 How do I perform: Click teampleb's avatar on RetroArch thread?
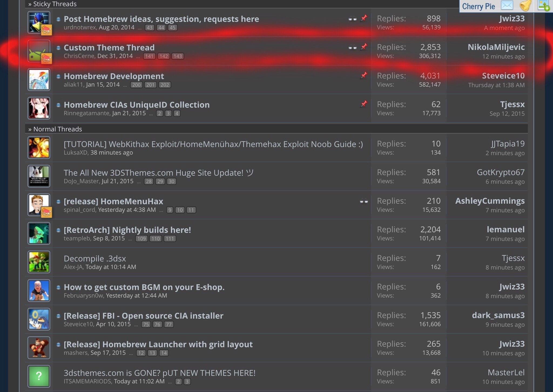pos(39,233)
